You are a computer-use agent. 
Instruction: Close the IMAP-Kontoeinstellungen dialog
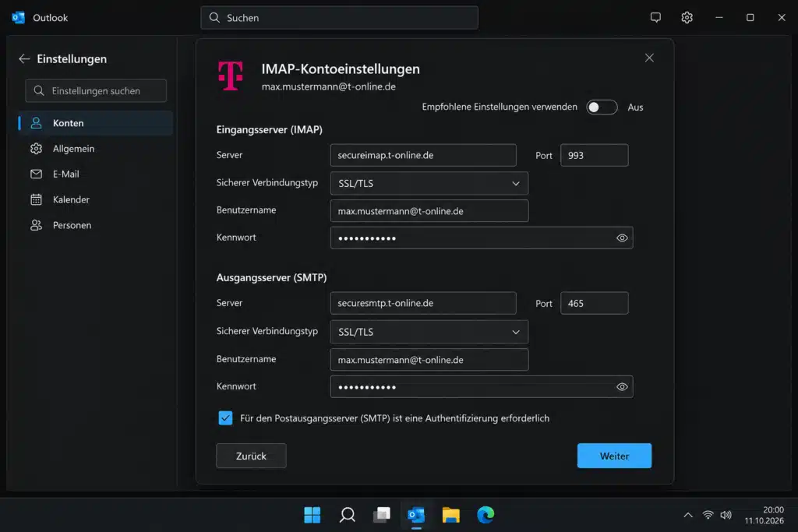click(649, 58)
